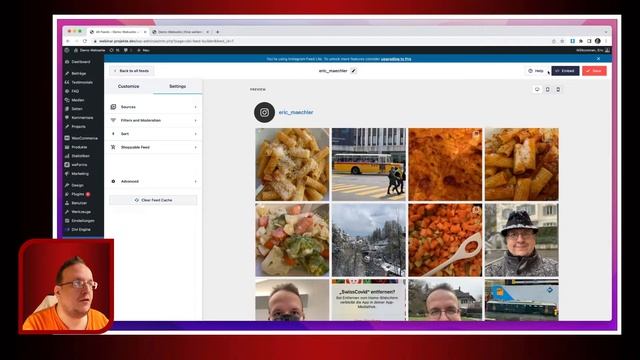The width and height of the screenshot is (640, 360).
Task: Follow the upgrading to Pro link
Action: [396, 59]
